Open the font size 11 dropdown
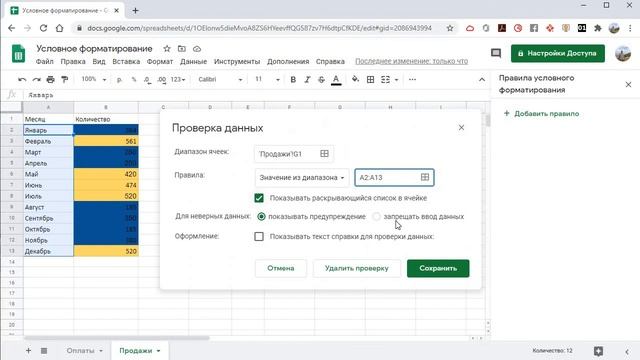640x360 pixels. point(267,80)
